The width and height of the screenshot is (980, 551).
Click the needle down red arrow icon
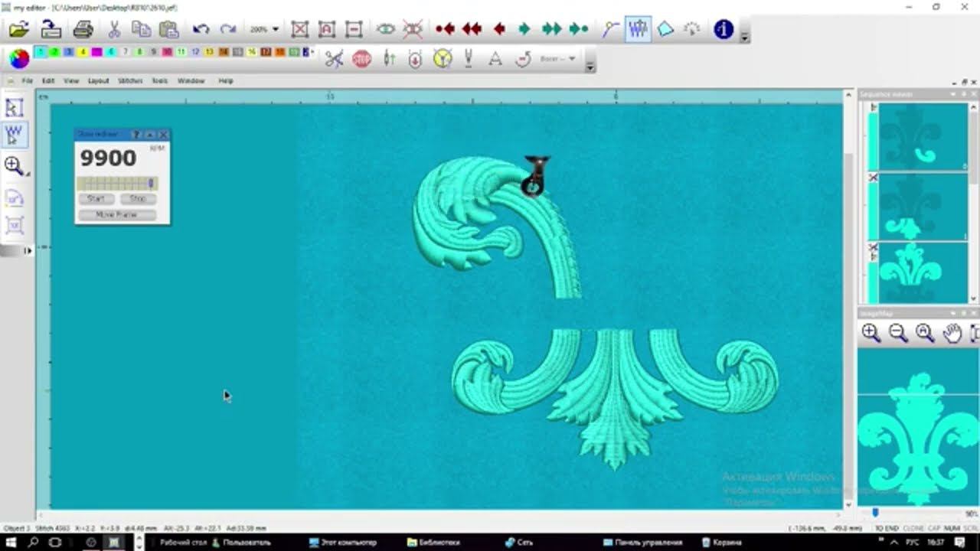pos(415,59)
